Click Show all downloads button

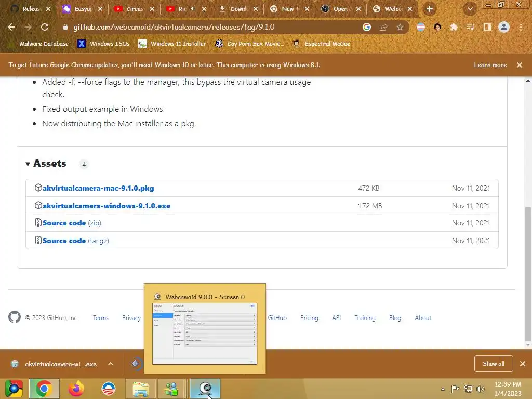coord(494,364)
